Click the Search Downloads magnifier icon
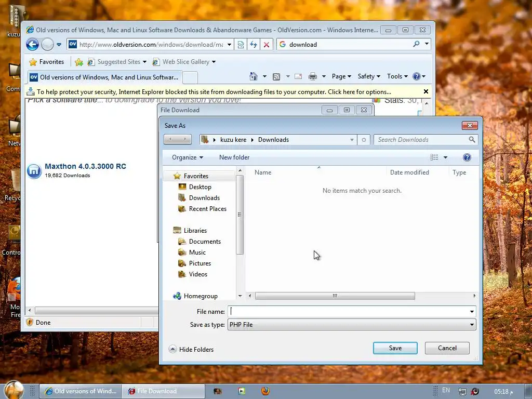The height and width of the screenshot is (399, 532). (x=472, y=139)
